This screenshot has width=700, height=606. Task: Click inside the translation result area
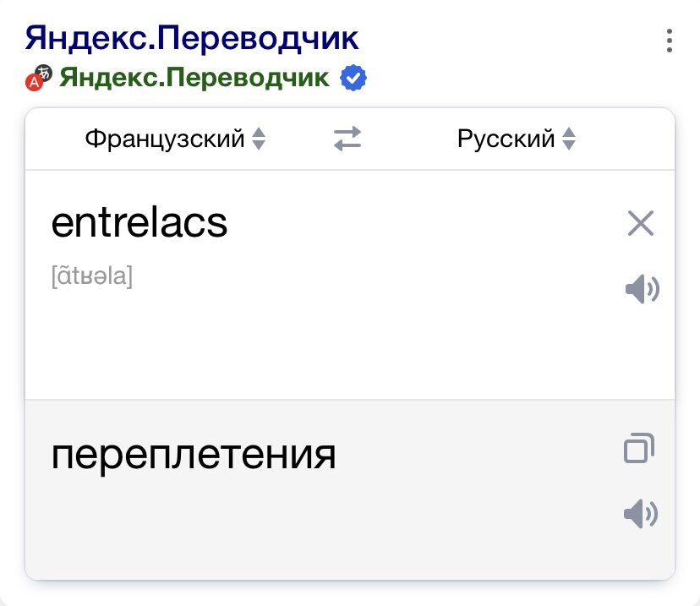pyautogui.click(x=338, y=499)
